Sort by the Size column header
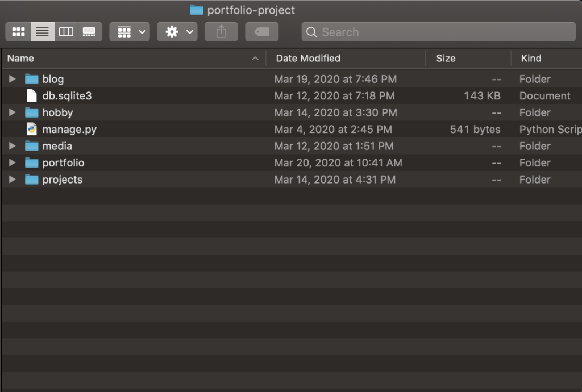 pos(468,58)
